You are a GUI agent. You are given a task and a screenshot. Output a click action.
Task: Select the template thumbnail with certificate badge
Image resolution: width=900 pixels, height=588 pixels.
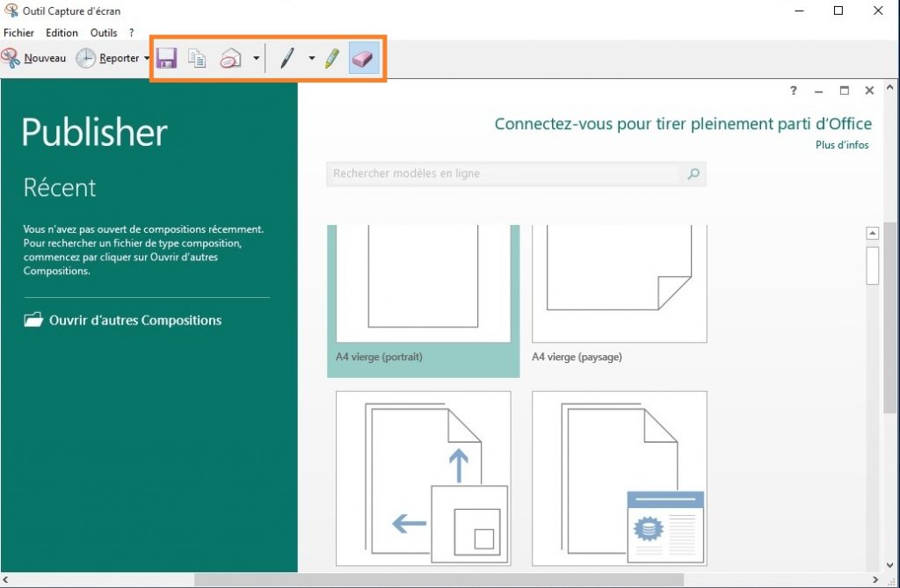click(620, 478)
